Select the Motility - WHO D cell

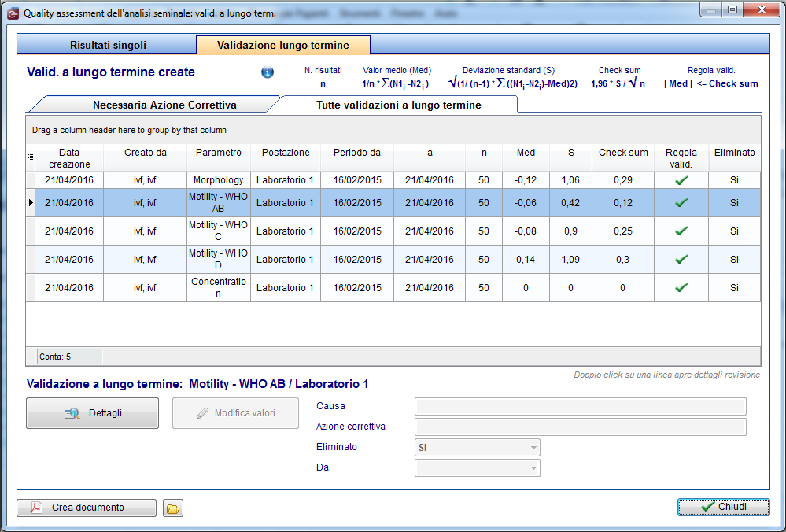pyautogui.click(x=219, y=260)
